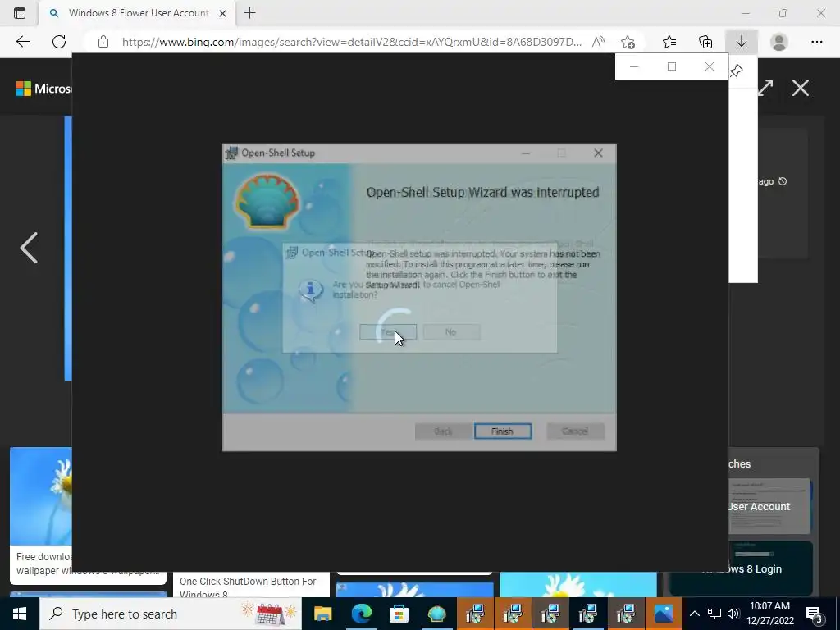The height and width of the screenshot is (630, 840).
Task: Close the white overlay window control
Action: click(710, 66)
